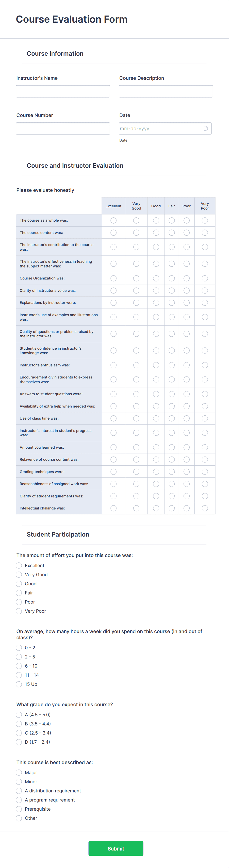Screen dimensions: 229x868
Task: Click the Course Description input field
Action: pyautogui.click(x=166, y=91)
